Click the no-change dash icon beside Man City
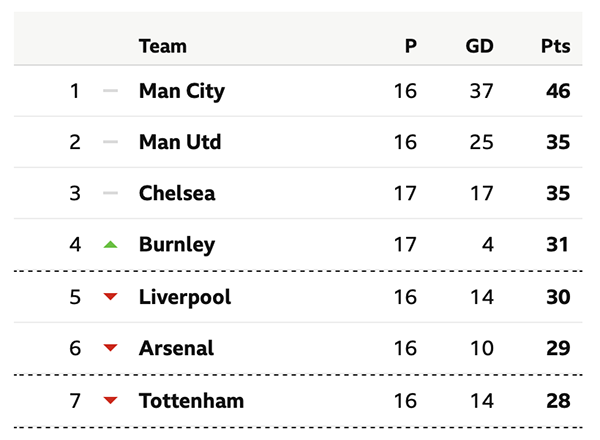 [x=110, y=91]
